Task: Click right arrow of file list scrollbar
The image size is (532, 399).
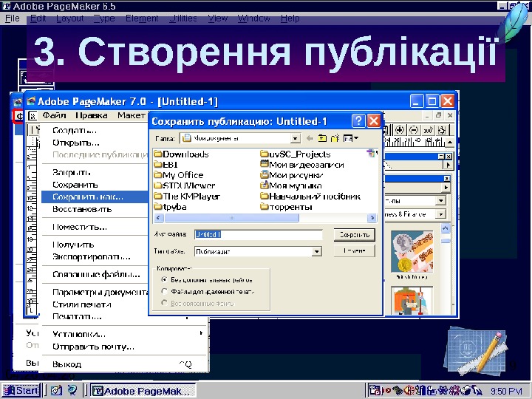Action: (372, 218)
